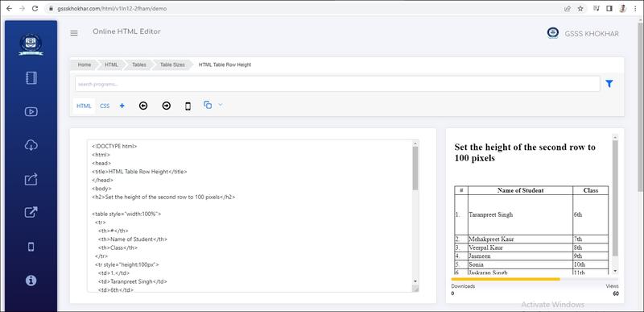644x312 pixels.
Task: Open the external link sidebar icon
Action: (31, 212)
